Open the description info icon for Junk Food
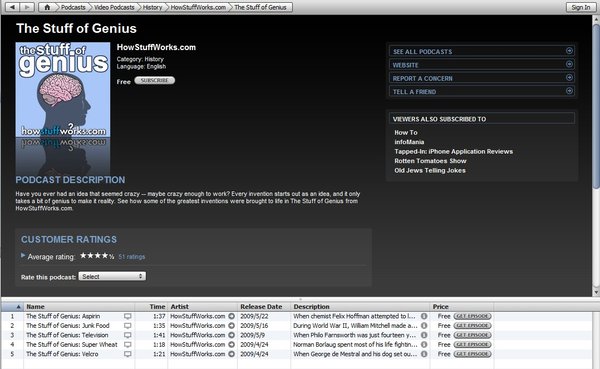This screenshot has height=369, width=600. point(424,326)
